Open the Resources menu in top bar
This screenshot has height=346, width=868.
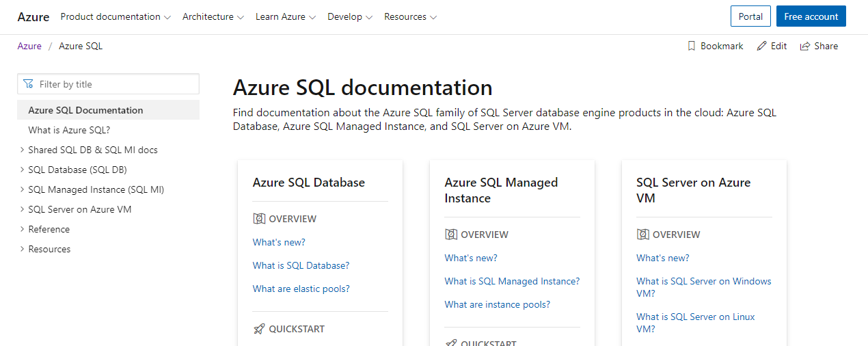point(410,17)
